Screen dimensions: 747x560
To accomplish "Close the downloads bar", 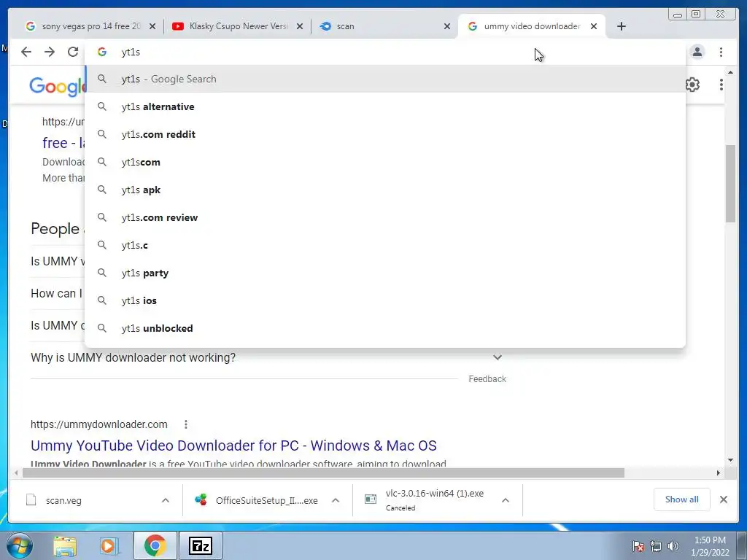I will pyautogui.click(x=724, y=499).
